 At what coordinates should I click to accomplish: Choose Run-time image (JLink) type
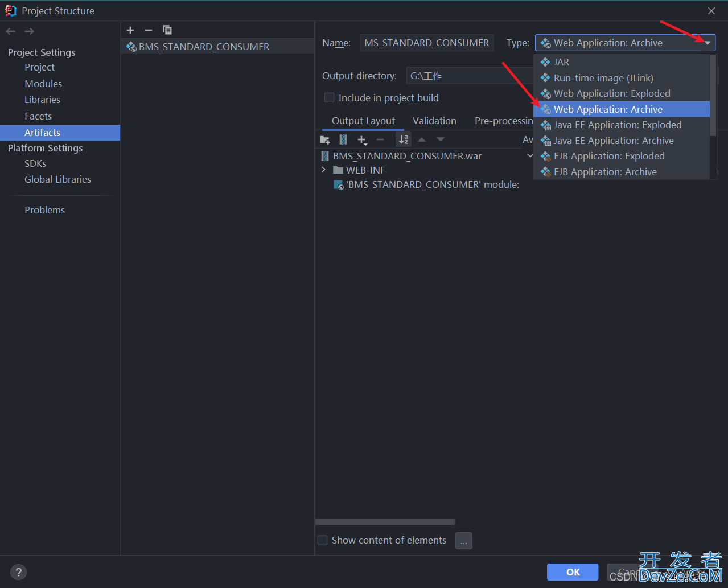(622, 78)
